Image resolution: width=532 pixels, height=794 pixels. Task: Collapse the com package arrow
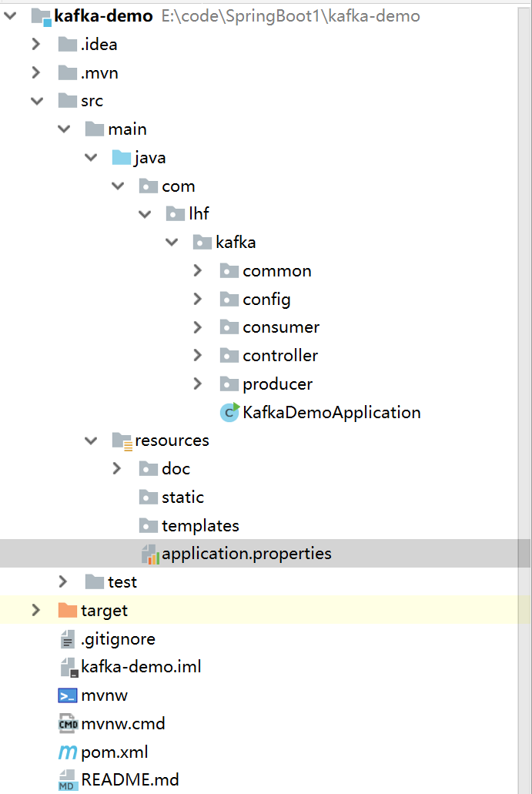pyautogui.click(x=118, y=186)
